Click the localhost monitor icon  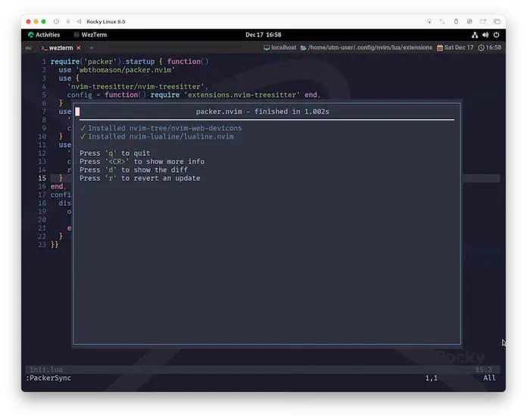267,48
